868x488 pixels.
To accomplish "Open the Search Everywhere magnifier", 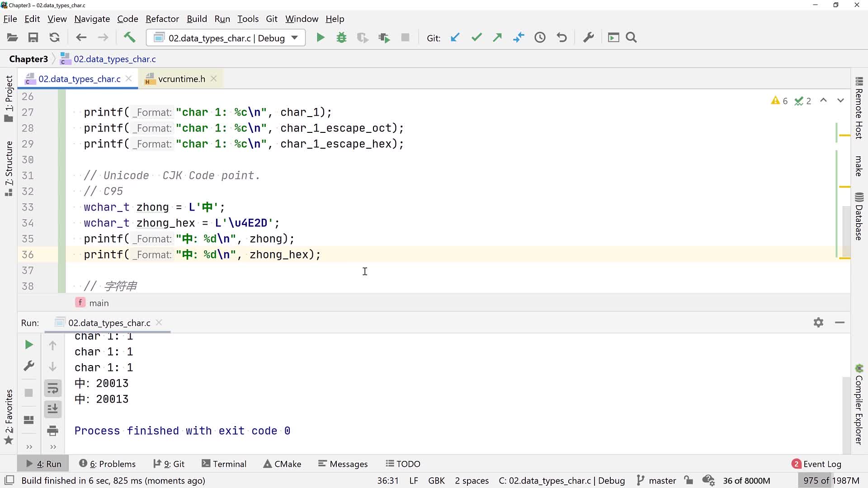I will point(632,38).
